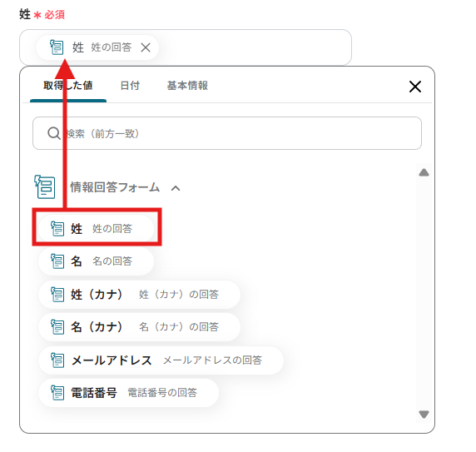476x452 pixels.
Task: Click the scroll up arrow
Action: (x=424, y=172)
